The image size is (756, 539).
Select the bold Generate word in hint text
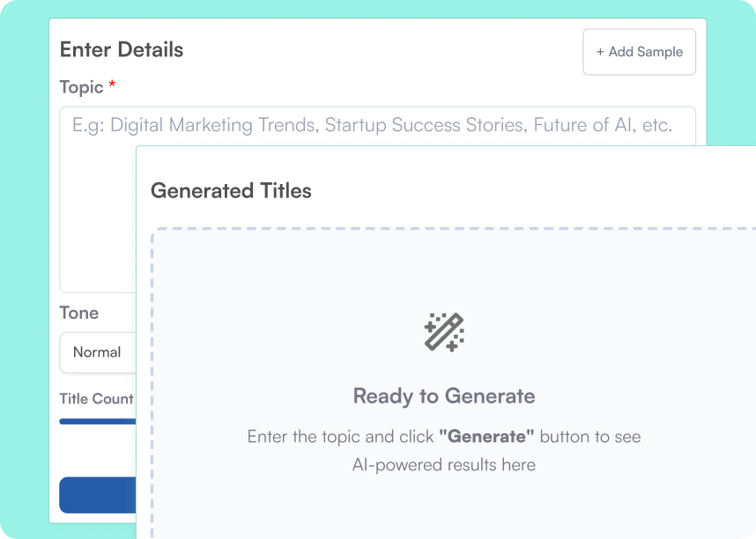[x=485, y=436]
